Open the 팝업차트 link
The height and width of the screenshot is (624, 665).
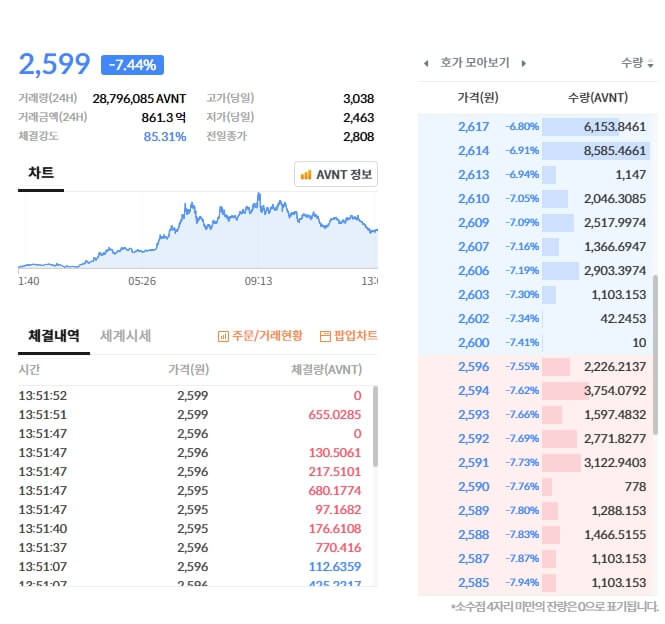[x=348, y=336]
